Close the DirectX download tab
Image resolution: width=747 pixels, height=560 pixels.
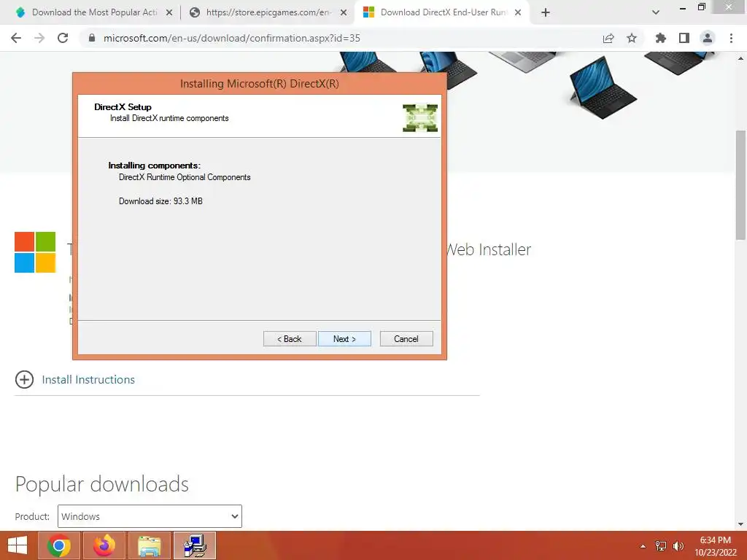[x=518, y=12]
